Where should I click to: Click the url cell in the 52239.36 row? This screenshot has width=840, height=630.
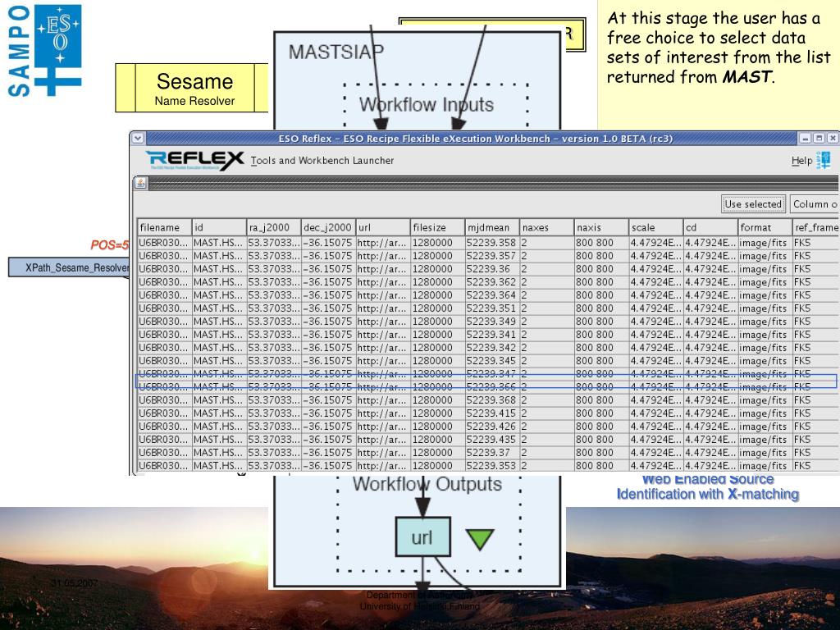pyautogui.click(x=383, y=269)
